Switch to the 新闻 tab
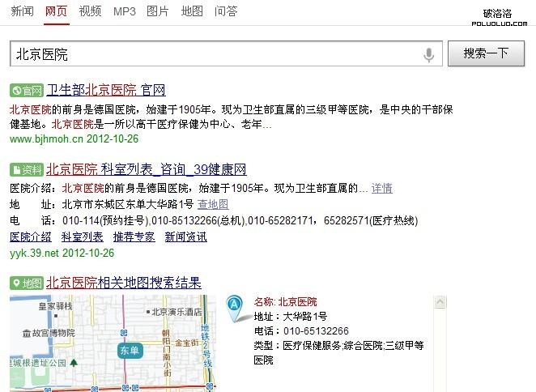The height and width of the screenshot is (392, 536). click(22, 11)
